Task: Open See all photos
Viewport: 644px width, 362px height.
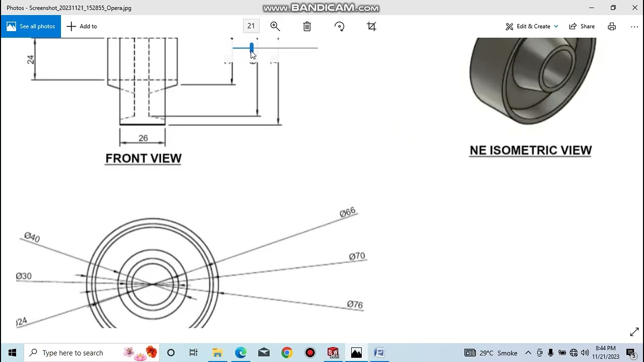Action: [31, 26]
